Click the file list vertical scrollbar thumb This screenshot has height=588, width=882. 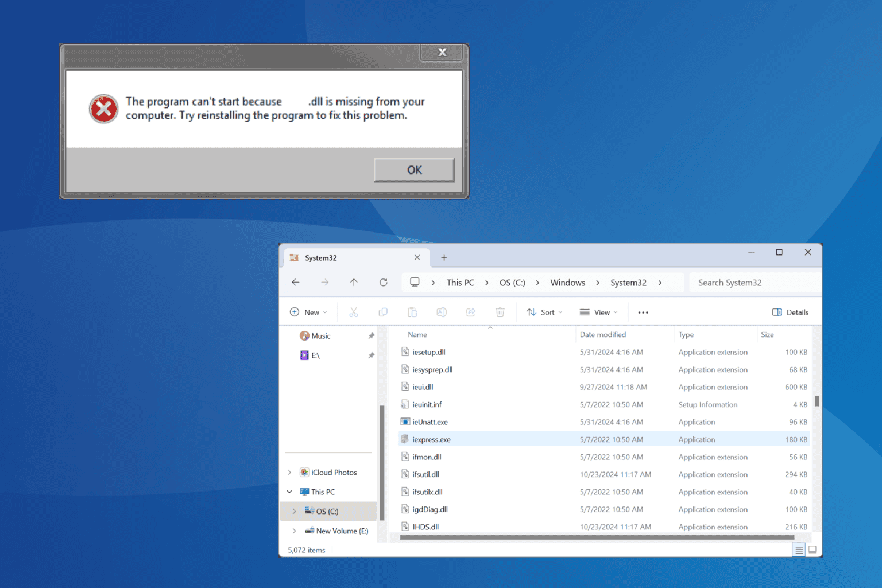coord(817,401)
